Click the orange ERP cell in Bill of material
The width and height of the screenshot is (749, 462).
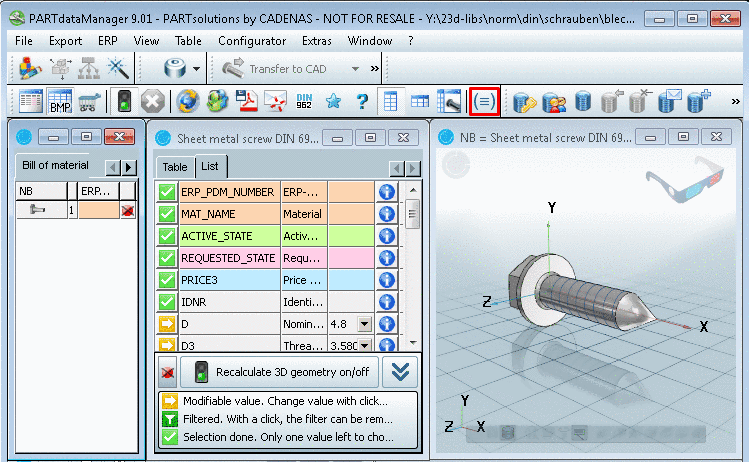[99, 210]
